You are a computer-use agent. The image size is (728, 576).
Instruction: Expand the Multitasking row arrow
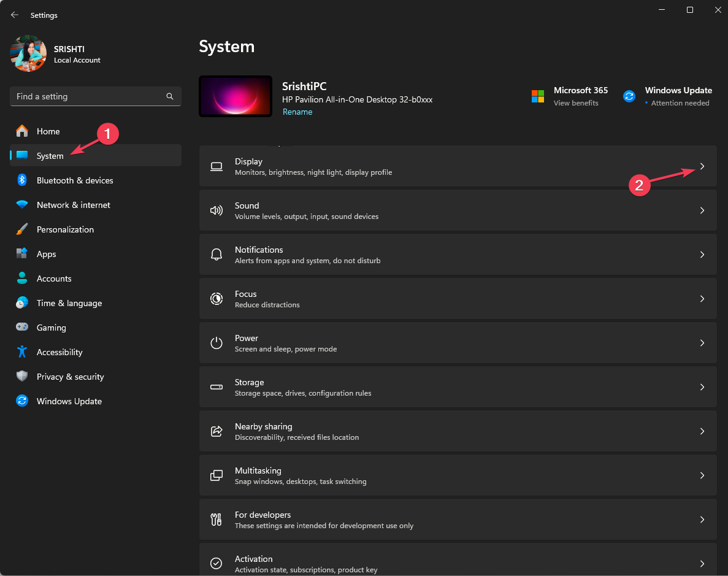click(x=702, y=475)
